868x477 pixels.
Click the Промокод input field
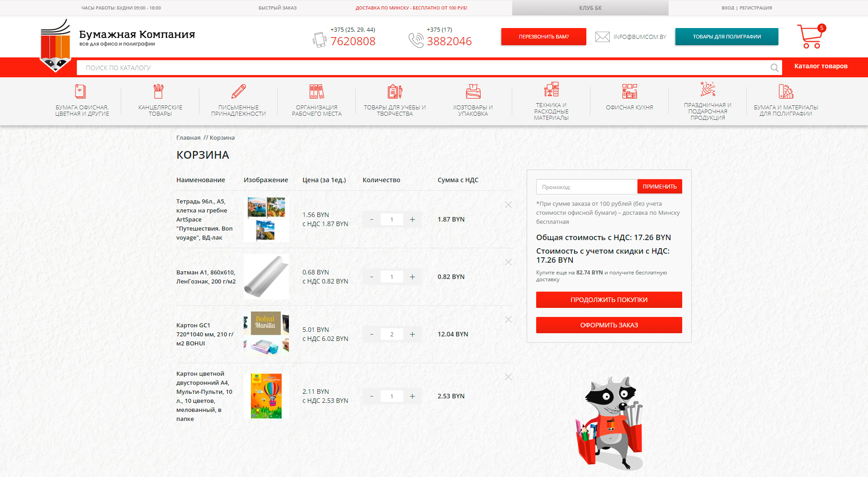click(586, 187)
